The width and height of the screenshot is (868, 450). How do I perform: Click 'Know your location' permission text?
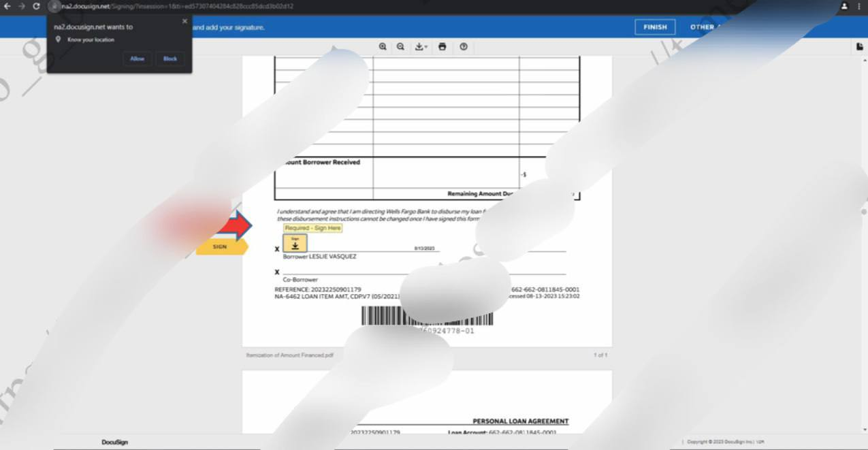(91, 39)
